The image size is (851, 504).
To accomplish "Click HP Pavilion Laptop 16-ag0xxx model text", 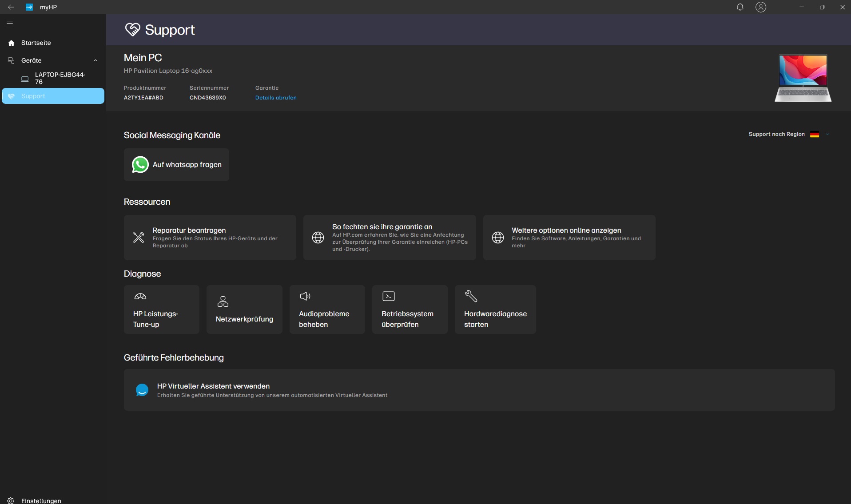I will point(168,71).
